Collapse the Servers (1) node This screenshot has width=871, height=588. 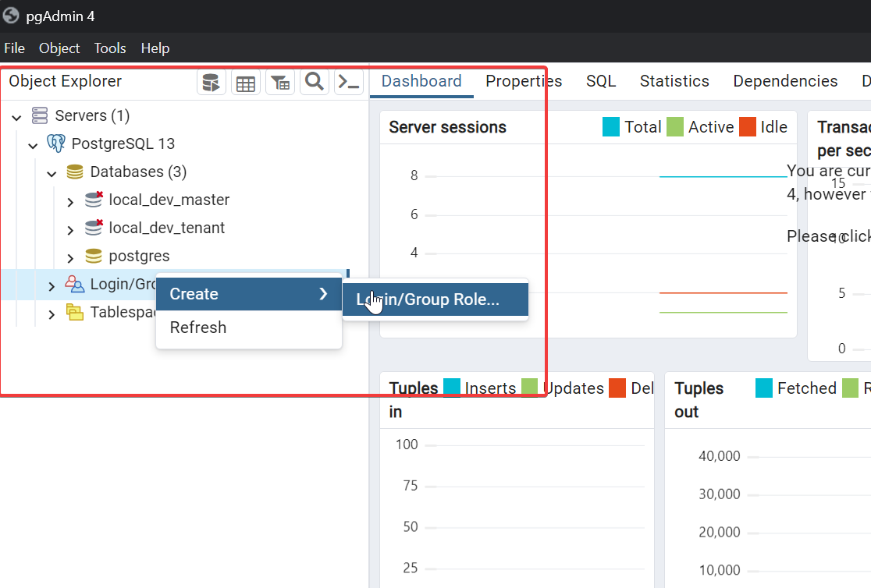tap(16, 117)
